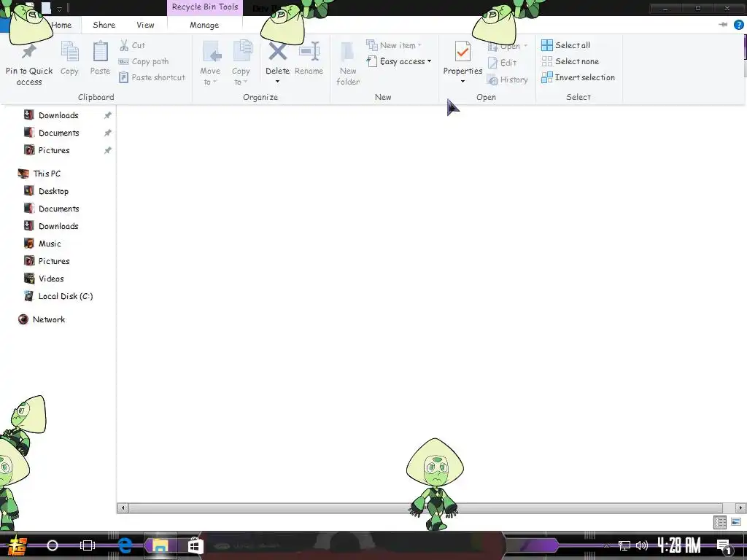Open Task View on the taskbar
The width and height of the screenshot is (747, 560).
pos(88,545)
